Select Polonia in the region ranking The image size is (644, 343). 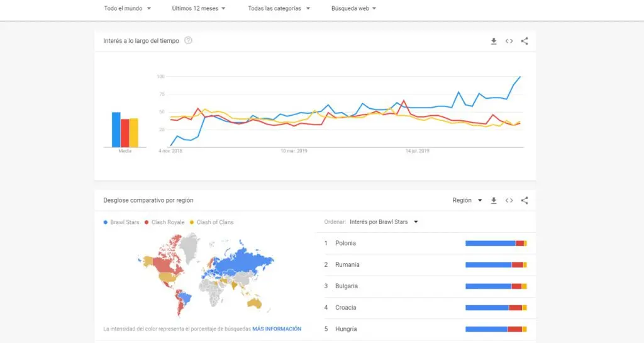[x=347, y=243]
